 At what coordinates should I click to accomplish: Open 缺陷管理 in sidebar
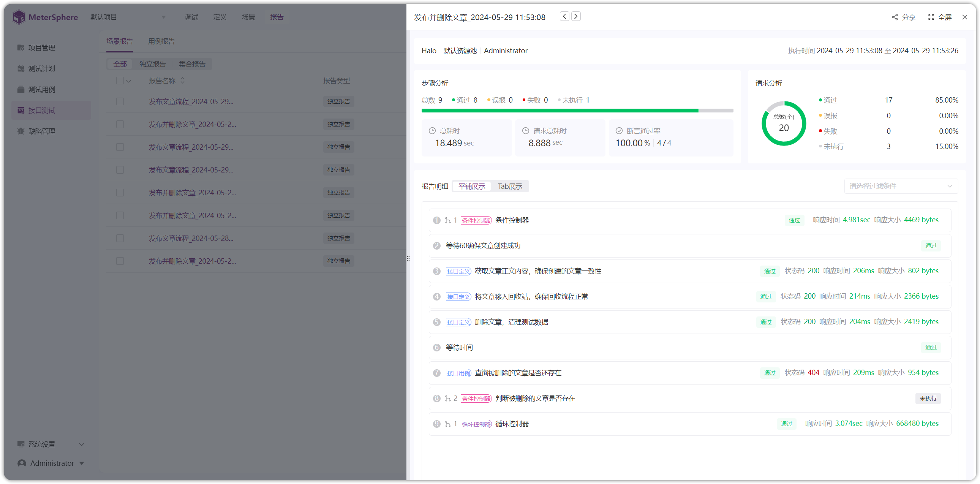[51, 131]
